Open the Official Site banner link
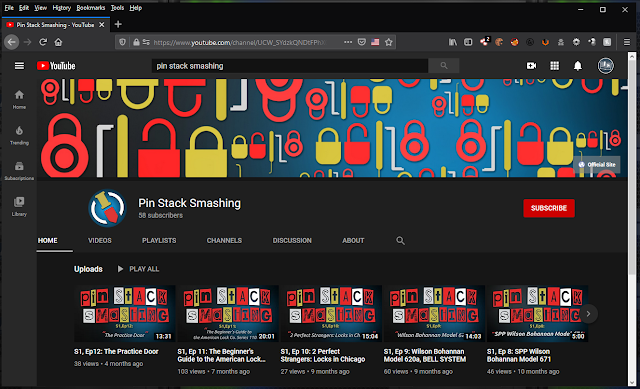Screen dimensions: 640x389 pyautogui.click(x=597, y=164)
